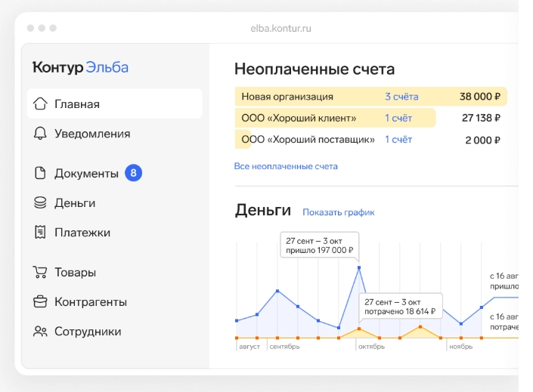Click the blue peak point at 197 000 ₽
The width and height of the screenshot is (533, 392).
coord(358,267)
